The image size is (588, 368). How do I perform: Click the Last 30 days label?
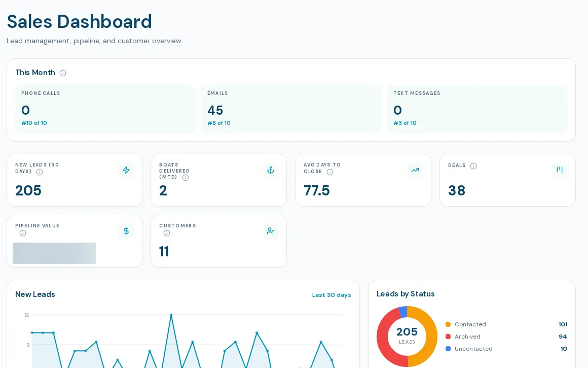332,295
